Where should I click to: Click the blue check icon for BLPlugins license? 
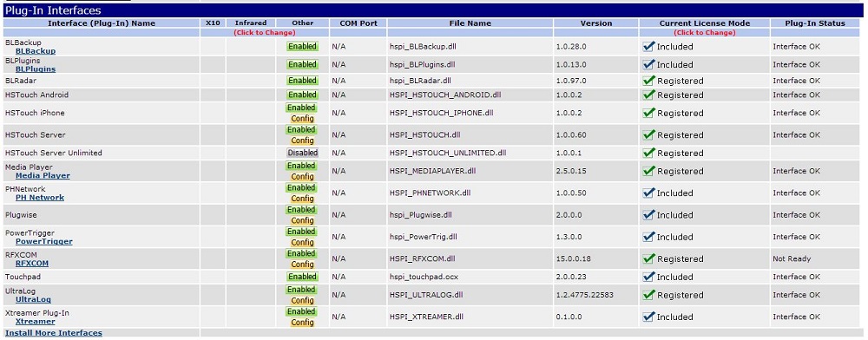coord(648,65)
